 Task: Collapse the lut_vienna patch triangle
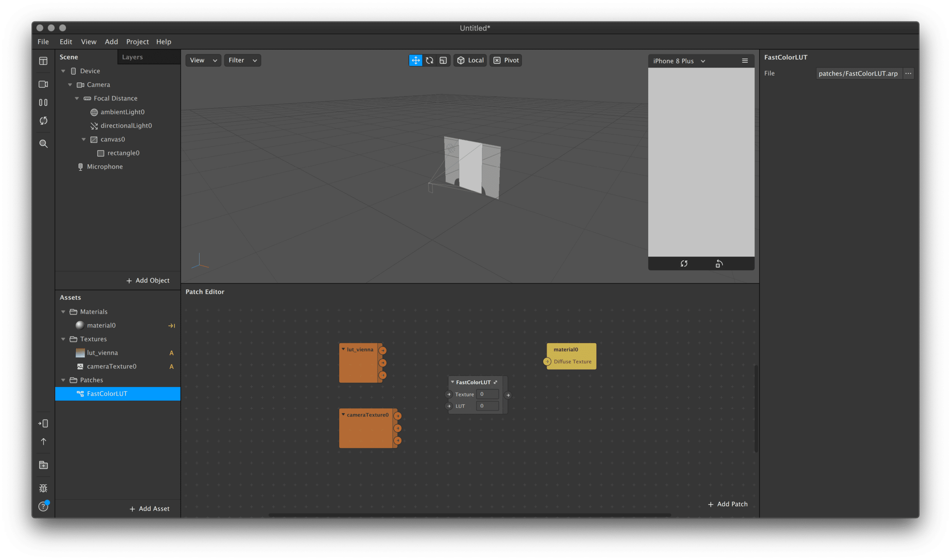click(343, 349)
